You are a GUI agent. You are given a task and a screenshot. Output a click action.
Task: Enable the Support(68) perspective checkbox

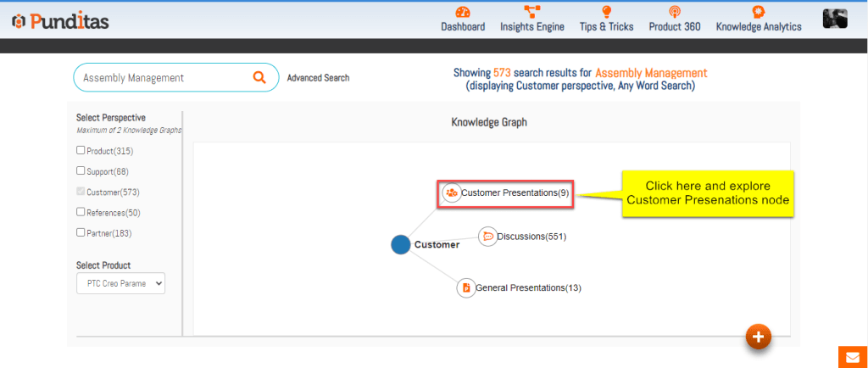click(x=81, y=171)
